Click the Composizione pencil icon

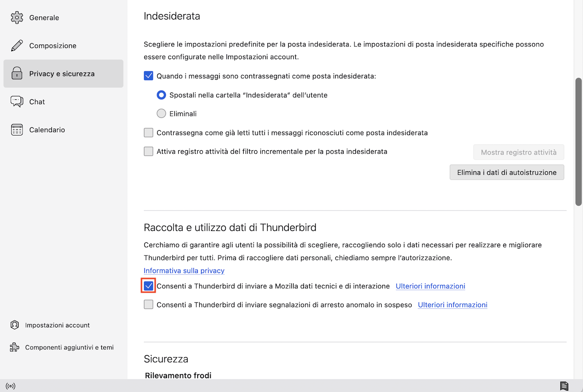click(17, 46)
